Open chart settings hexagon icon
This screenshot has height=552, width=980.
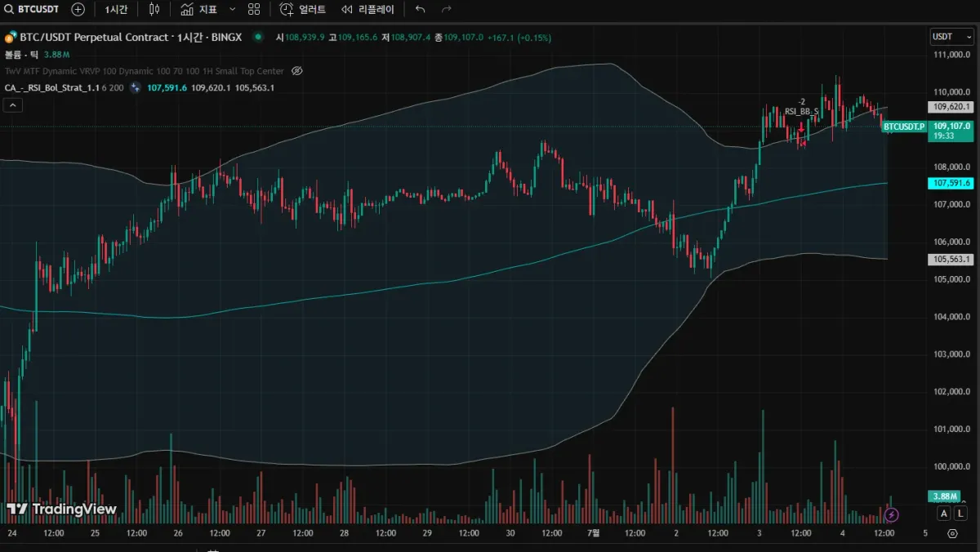coord(952,533)
